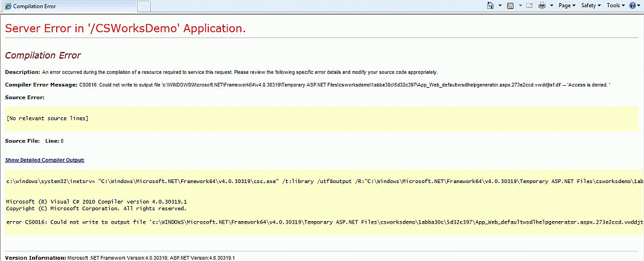Click the RSS feeds icon
Screen dimensions: 644x261
(510, 5)
